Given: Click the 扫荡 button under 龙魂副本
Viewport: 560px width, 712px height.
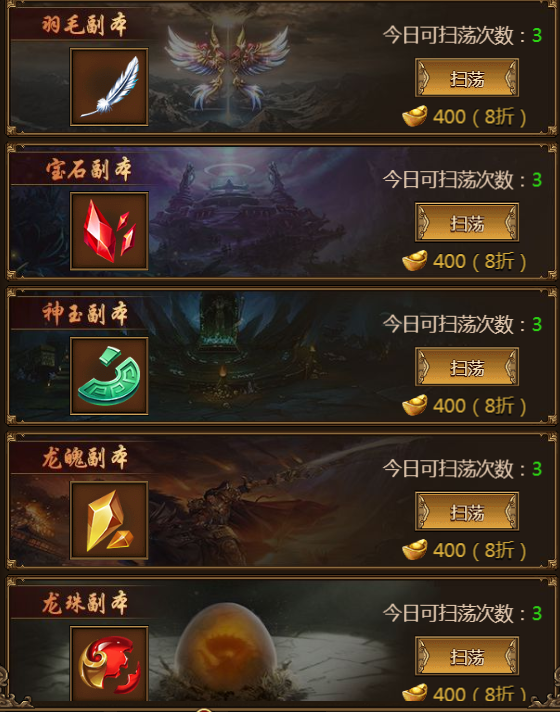Looking at the screenshot, I should point(467,511).
